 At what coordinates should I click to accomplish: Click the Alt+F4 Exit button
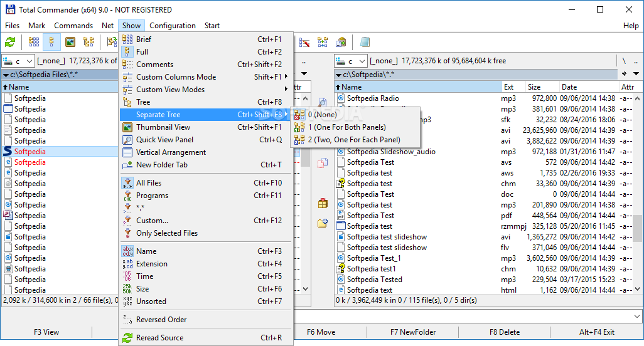(597, 332)
